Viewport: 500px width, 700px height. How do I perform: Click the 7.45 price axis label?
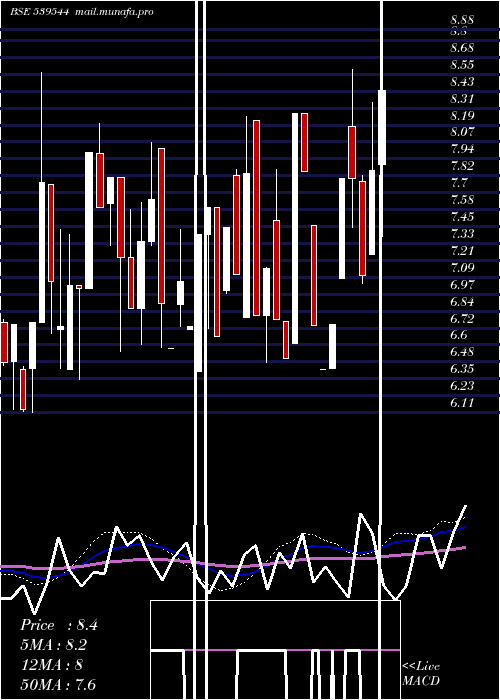point(462,217)
